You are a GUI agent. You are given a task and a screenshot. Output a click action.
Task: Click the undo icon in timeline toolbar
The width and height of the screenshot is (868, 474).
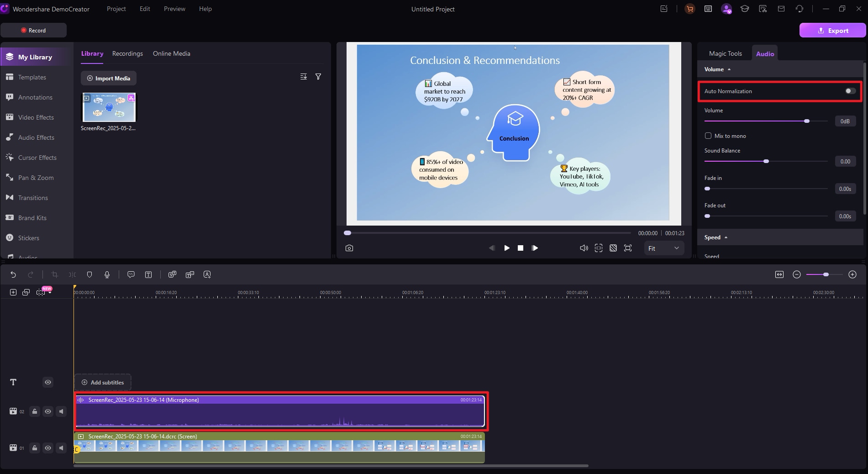click(13, 274)
